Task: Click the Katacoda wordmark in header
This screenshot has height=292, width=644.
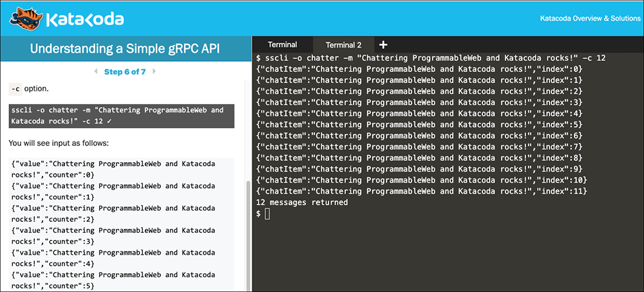Action: pyautogui.click(x=84, y=20)
